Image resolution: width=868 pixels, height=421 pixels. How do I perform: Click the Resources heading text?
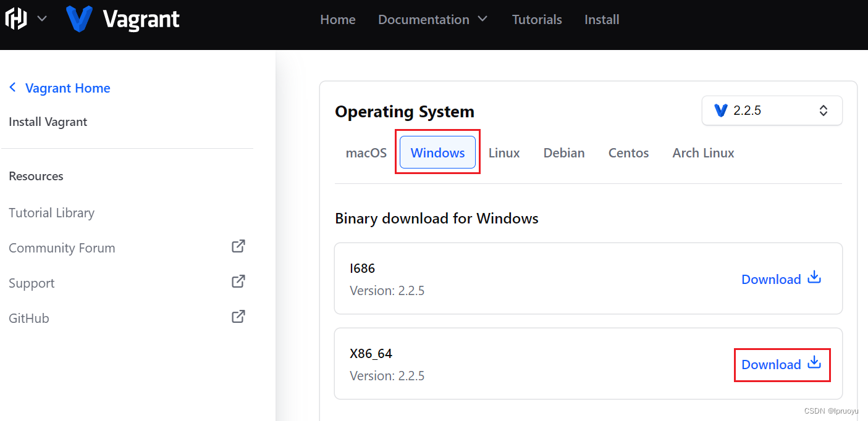coord(36,177)
